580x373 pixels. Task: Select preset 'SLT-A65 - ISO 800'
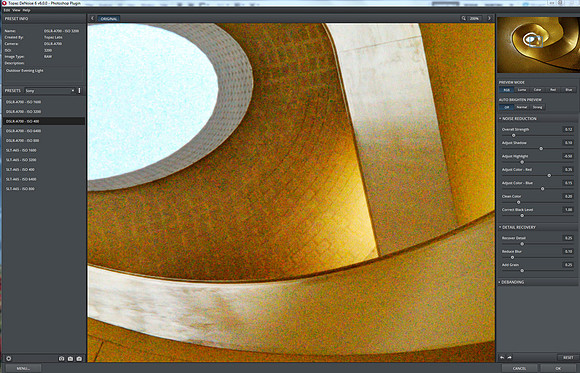click(x=44, y=189)
